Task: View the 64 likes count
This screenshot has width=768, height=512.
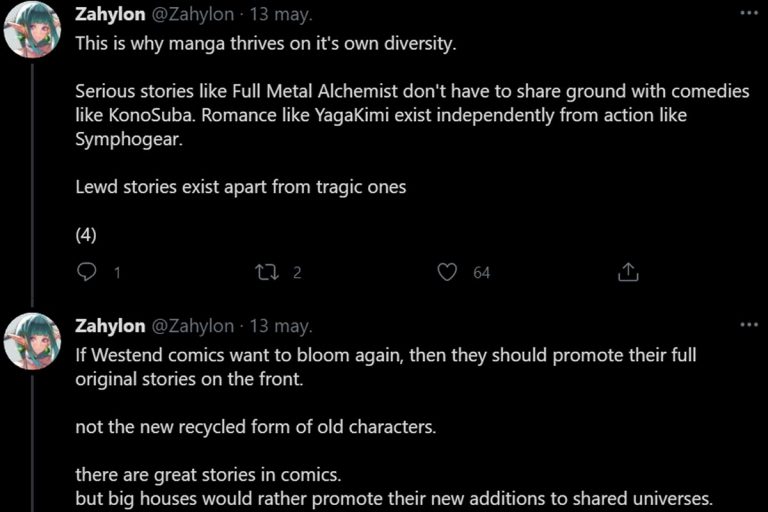Action: (x=481, y=272)
